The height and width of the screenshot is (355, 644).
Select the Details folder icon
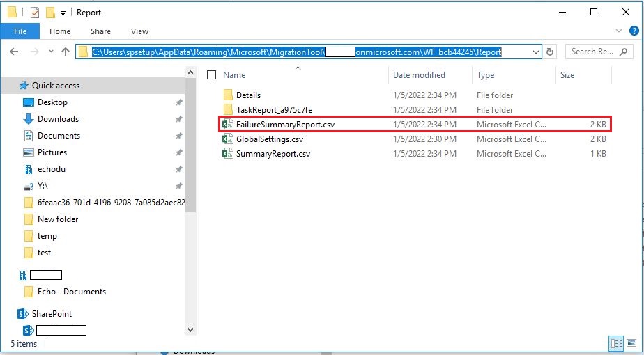(229, 95)
